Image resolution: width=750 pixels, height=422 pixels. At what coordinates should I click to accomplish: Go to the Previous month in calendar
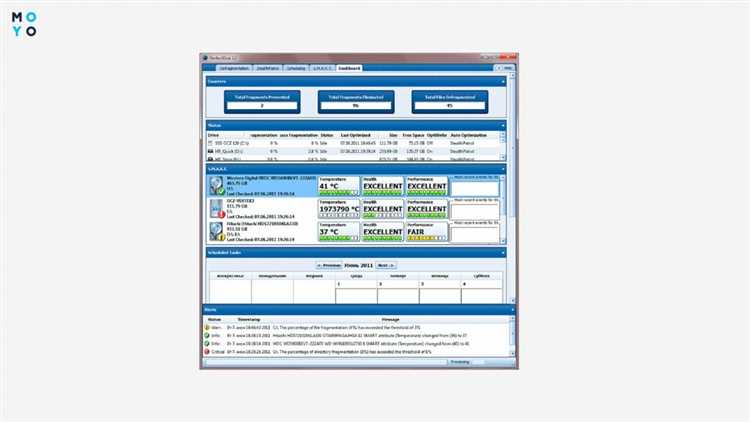pyautogui.click(x=329, y=266)
